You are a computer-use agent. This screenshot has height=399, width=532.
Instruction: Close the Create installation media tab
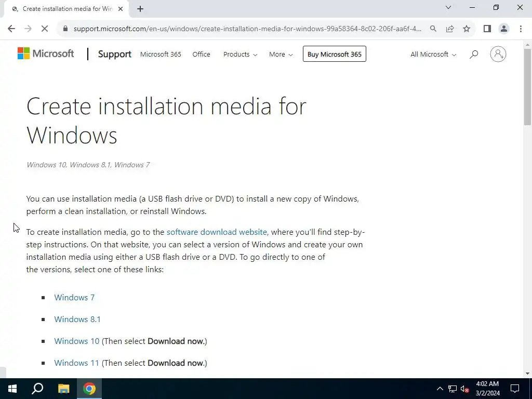pos(121,9)
